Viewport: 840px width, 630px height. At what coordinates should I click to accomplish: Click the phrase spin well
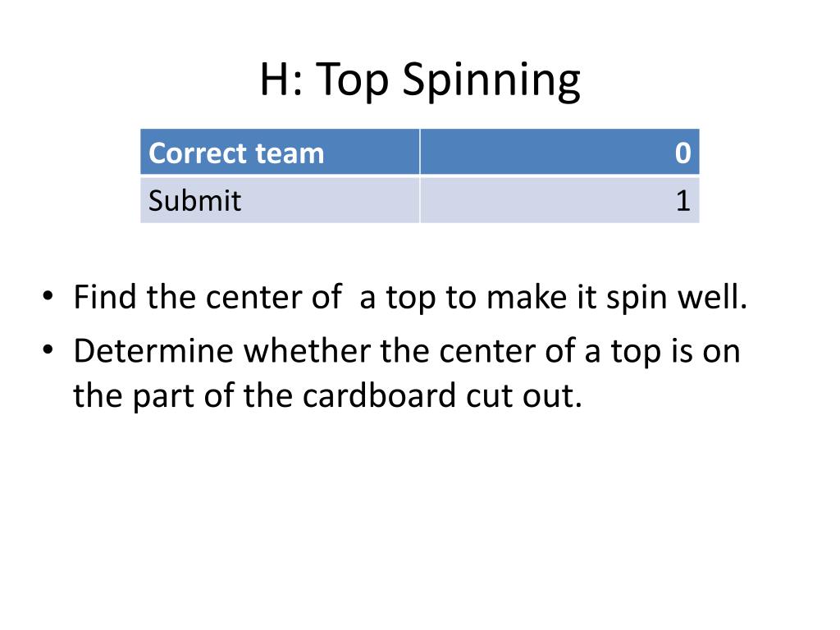[677, 297]
